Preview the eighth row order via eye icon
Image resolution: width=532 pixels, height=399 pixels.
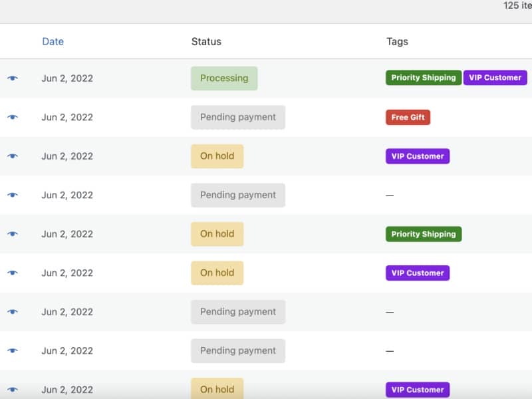coord(13,350)
